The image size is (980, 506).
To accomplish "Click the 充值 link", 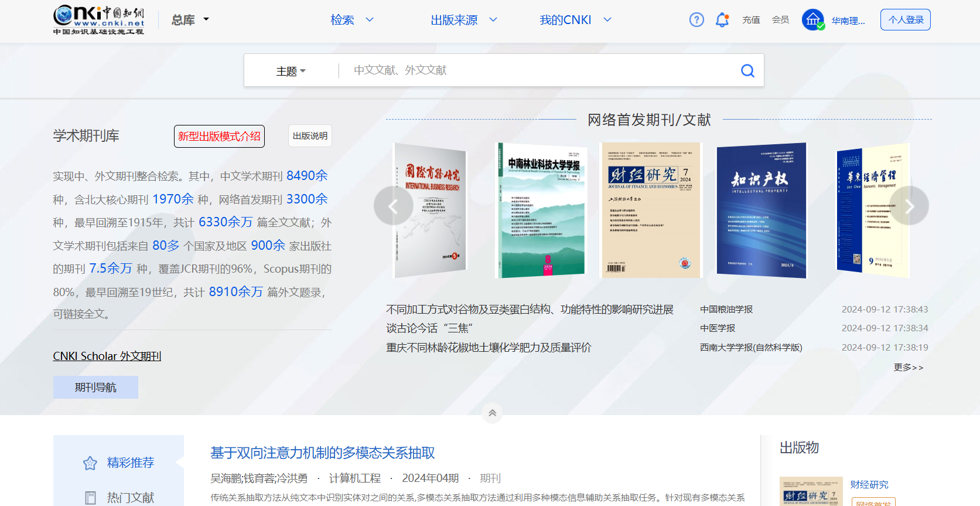I will tap(751, 20).
